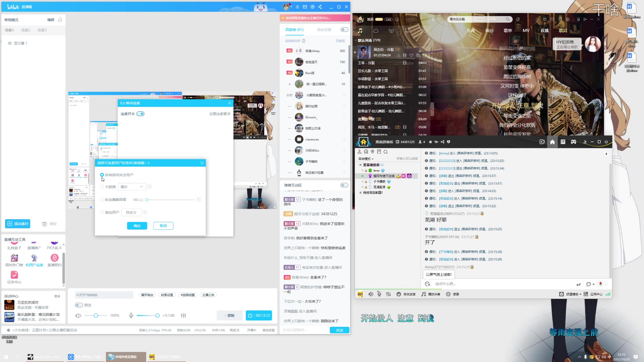Screen dimensions: 644x362
Task: Open the 设置连麦要求 link
Action: pyautogui.click(x=220, y=114)
